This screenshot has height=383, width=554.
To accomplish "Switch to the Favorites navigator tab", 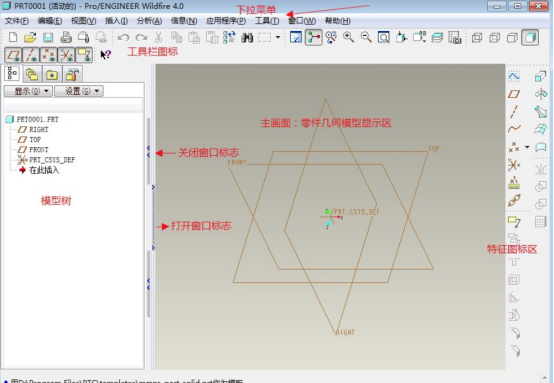I will click(x=52, y=74).
